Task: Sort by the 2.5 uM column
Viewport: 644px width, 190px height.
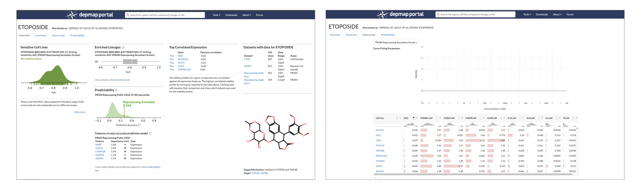Action: (x=556, y=118)
